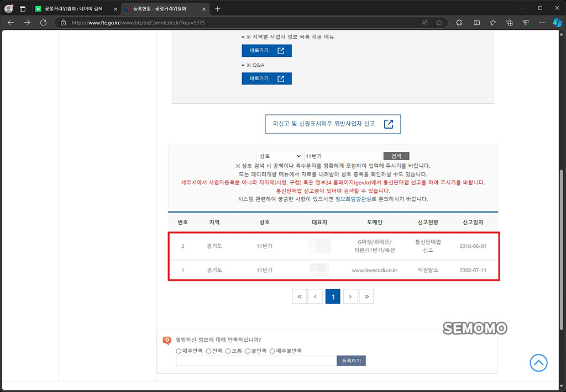
Task: Go to next page with › button
Action: coord(350,296)
